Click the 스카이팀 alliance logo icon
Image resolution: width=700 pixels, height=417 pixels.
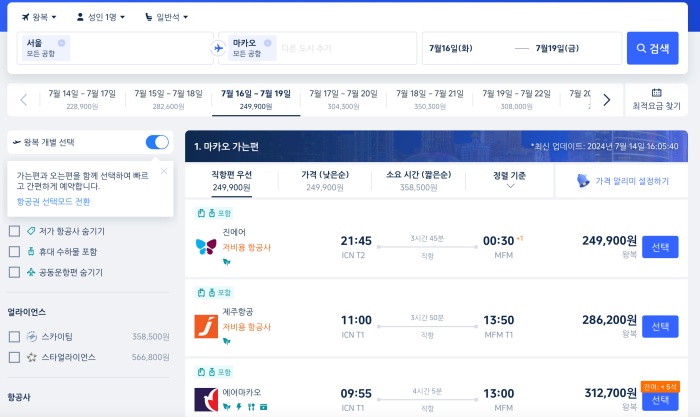pyautogui.click(x=31, y=337)
